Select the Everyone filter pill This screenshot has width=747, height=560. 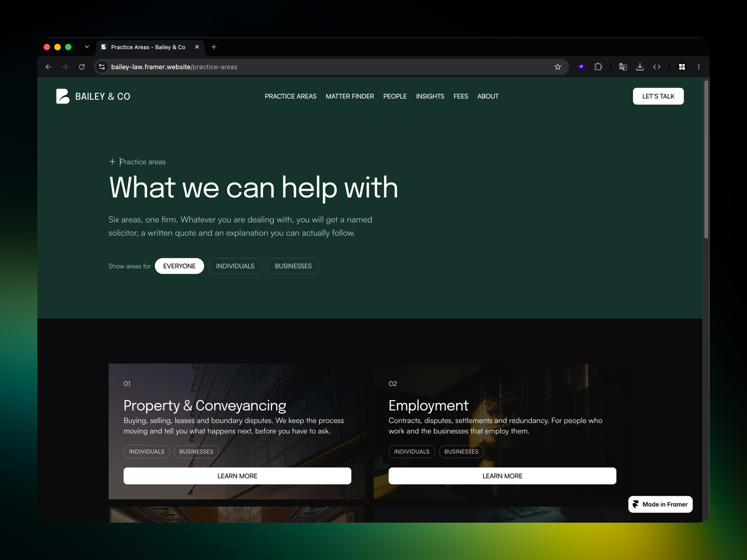tap(179, 266)
